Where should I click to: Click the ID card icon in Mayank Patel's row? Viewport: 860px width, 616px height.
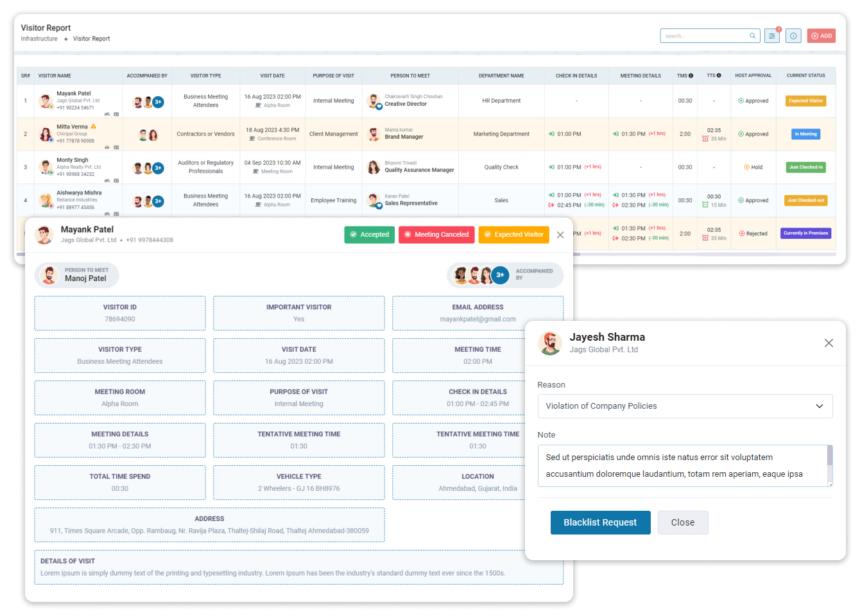(117, 114)
